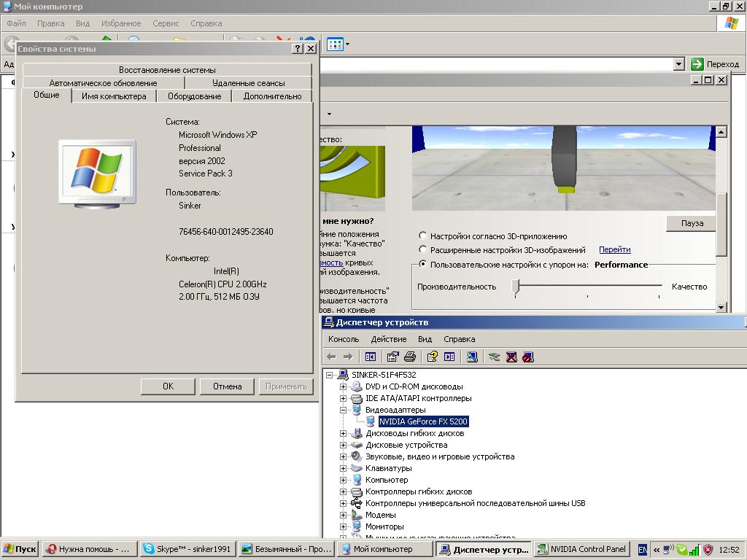Image resolution: width=747 pixels, height=560 pixels.
Task: Collapse the Видеоадаптеры node
Action: click(343, 410)
